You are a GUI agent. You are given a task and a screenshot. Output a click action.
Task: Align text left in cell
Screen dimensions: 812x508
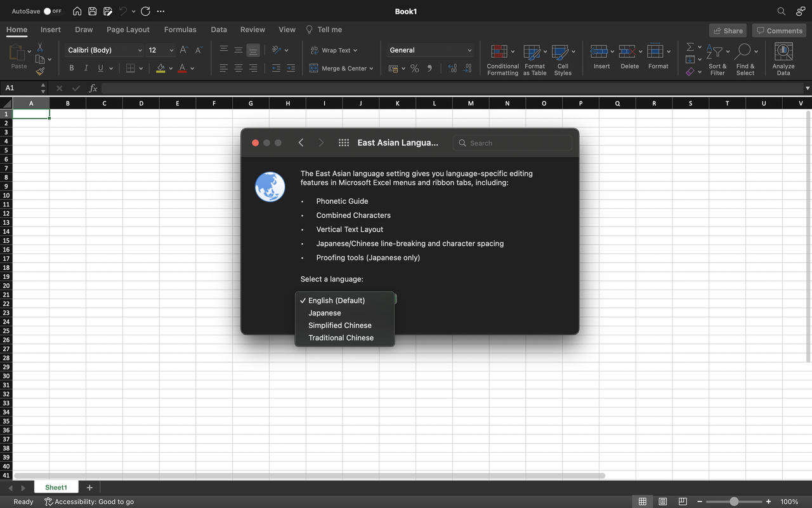(224, 68)
